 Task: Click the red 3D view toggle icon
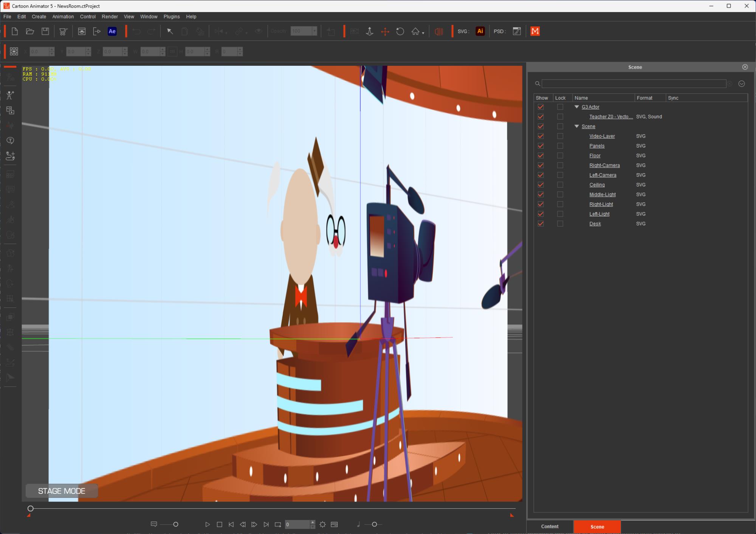click(439, 31)
